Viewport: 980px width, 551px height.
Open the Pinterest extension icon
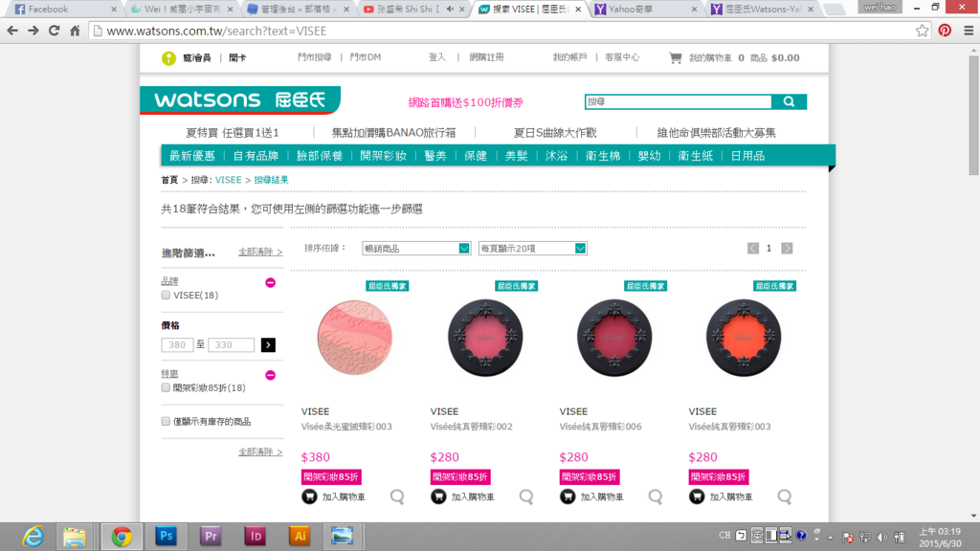945,31
